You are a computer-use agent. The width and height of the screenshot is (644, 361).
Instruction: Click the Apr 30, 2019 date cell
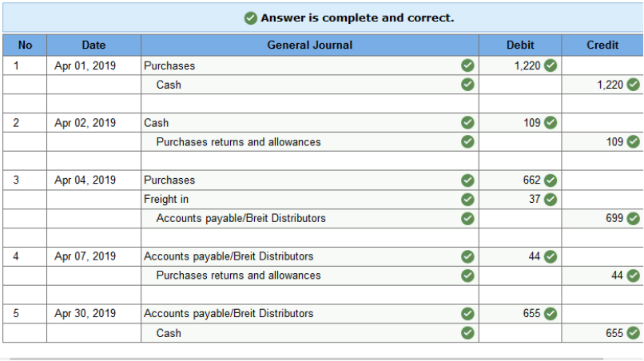[93, 313]
